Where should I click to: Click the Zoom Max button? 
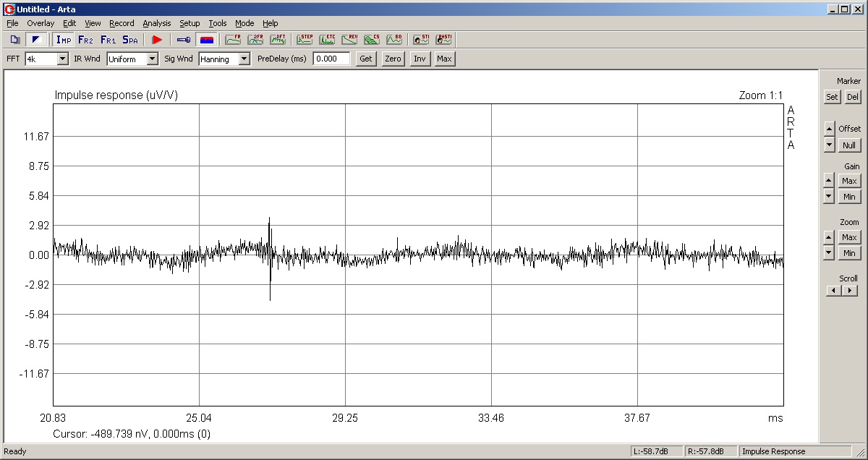(x=849, y=237)
